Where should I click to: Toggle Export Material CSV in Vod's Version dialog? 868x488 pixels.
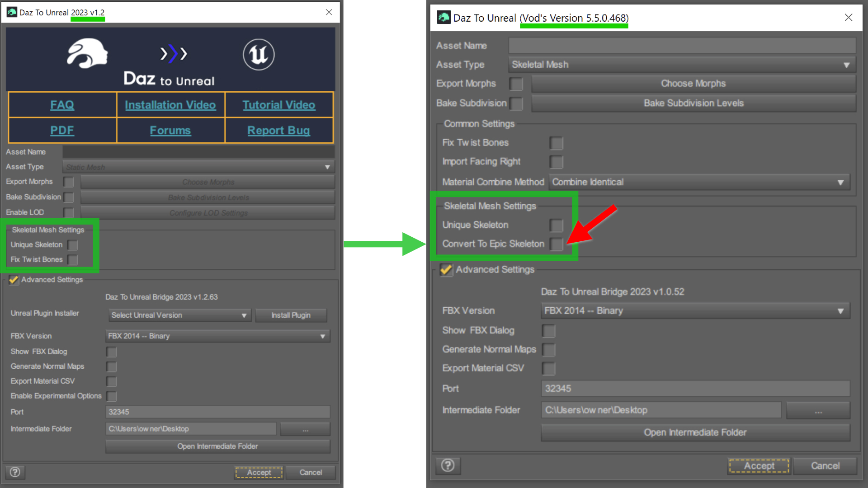tap(549, 369)
